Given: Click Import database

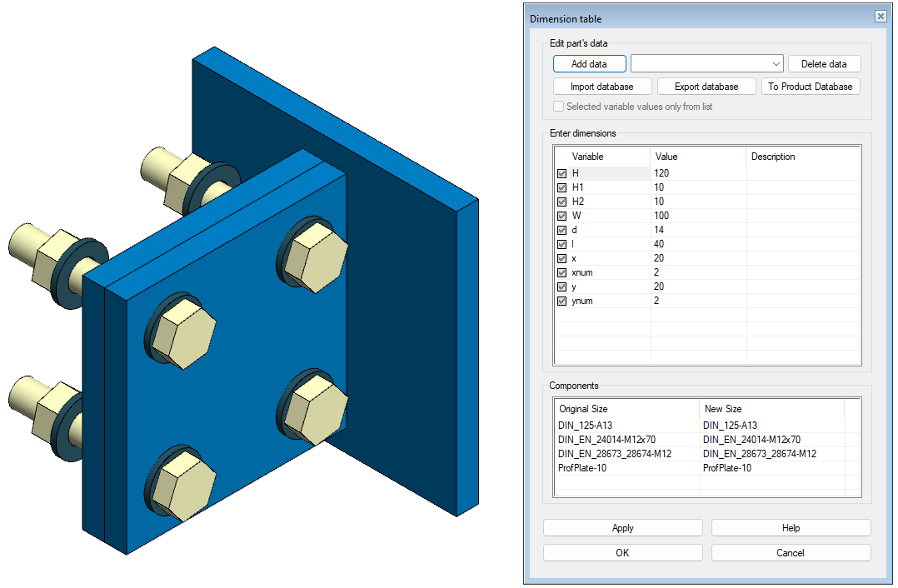Looking at the screenshot, I should point(601,87).
